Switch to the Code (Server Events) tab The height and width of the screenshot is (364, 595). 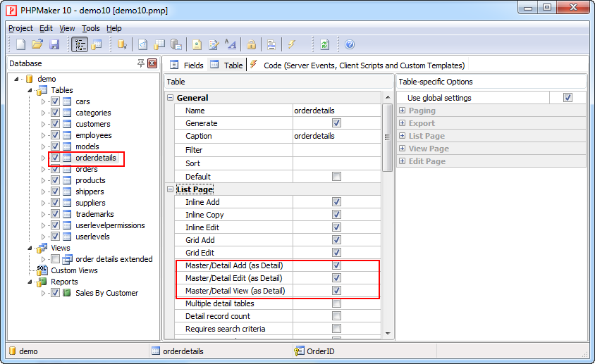(359, 65)
